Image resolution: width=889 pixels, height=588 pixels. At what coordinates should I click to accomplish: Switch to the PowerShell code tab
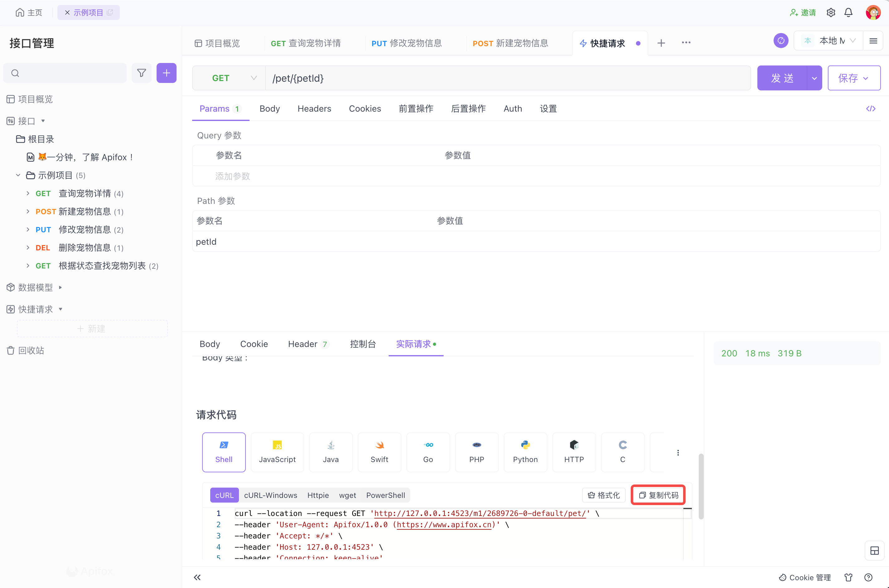(x=385, y=495)
